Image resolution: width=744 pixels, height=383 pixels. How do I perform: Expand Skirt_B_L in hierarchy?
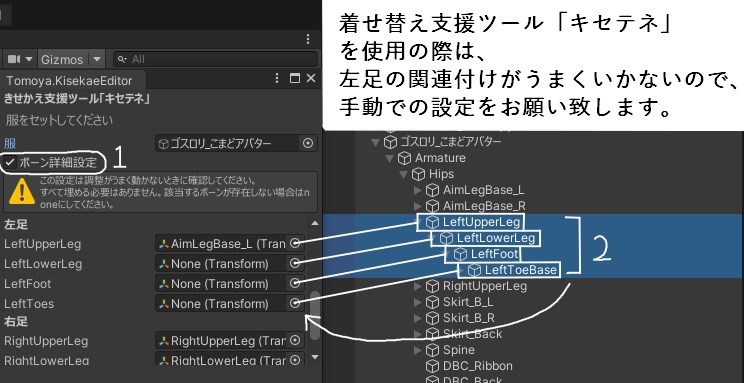pos(418,302)
